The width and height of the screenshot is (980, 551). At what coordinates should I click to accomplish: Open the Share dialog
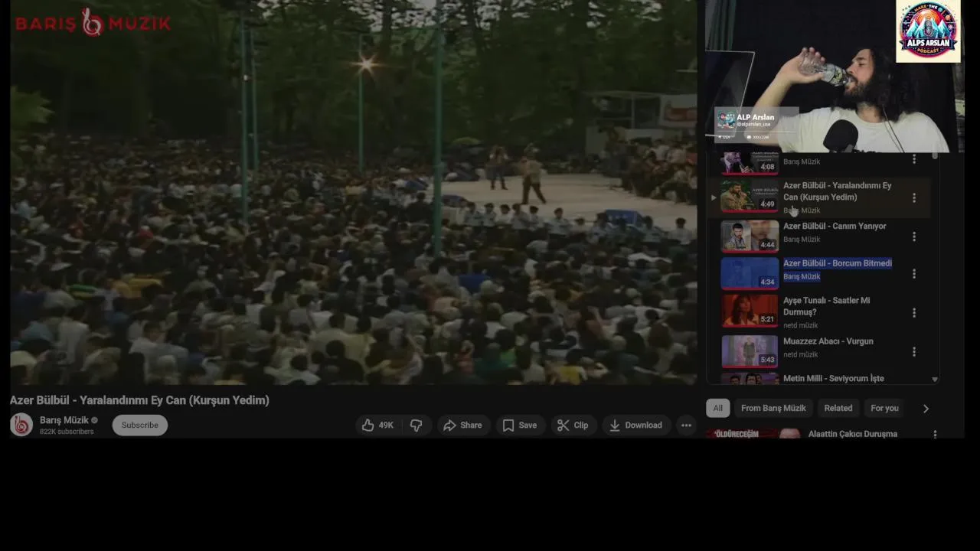[x=463, y=425]
